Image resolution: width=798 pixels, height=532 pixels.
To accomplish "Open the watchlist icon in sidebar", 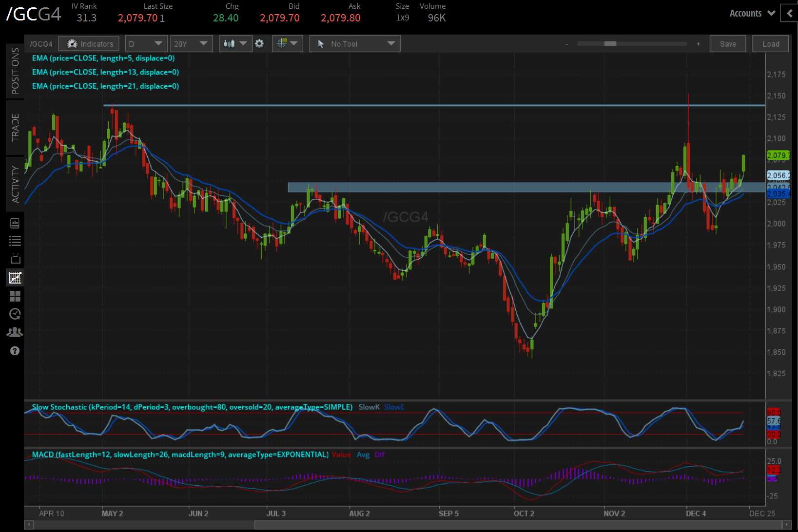I will coord(15,241).
